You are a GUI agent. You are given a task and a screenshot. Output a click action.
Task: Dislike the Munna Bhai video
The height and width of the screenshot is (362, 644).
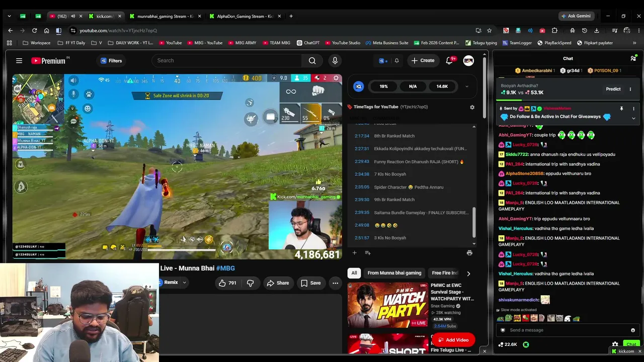250,283
